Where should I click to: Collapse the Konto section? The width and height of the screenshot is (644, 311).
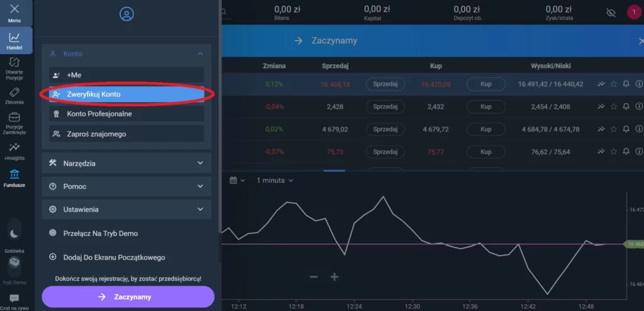(x=200, y=54)
